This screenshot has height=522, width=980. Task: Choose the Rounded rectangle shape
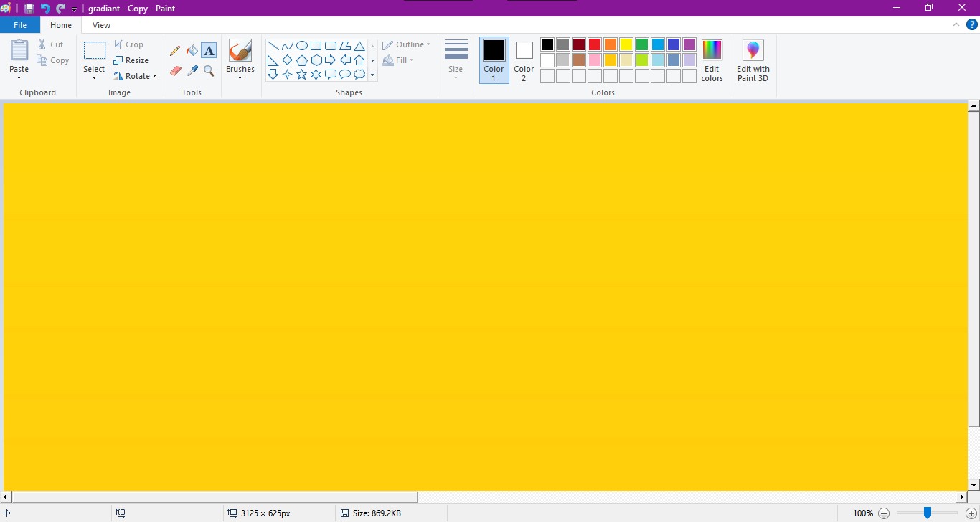click(x=330, y=46)
